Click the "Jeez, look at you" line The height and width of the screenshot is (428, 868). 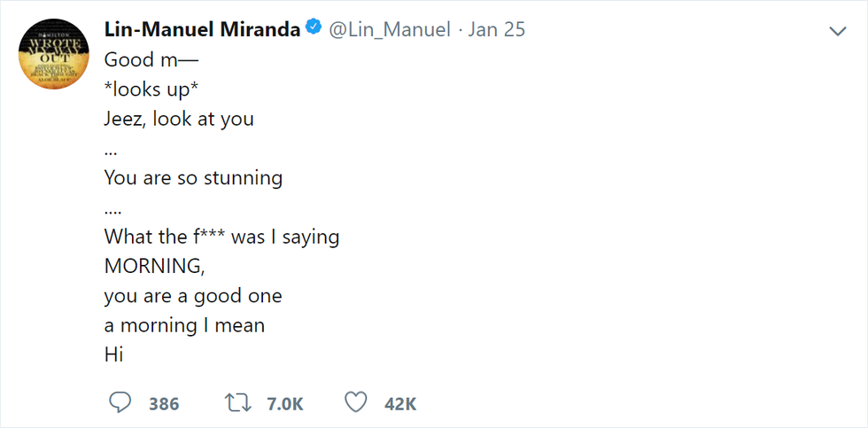pos(179,118)
